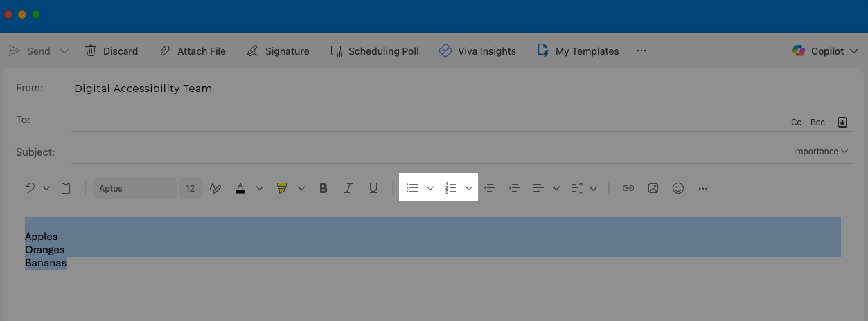Toggle italic formatting
The image size is (868, 321).
348,188
